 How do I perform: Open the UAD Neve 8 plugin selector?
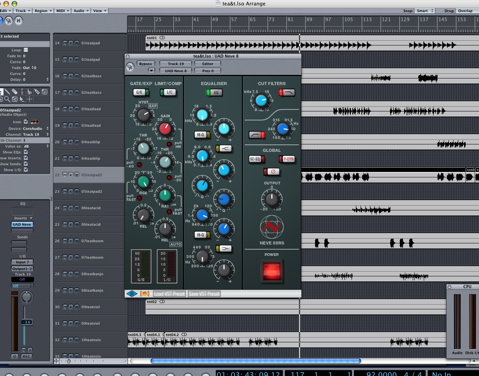[x=176, y=70]
